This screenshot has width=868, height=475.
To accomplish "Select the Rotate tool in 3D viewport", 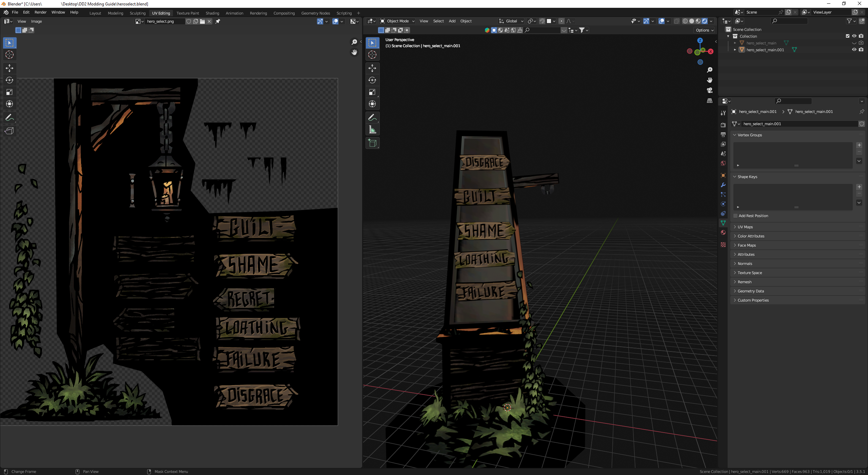I will click(372, 80).
